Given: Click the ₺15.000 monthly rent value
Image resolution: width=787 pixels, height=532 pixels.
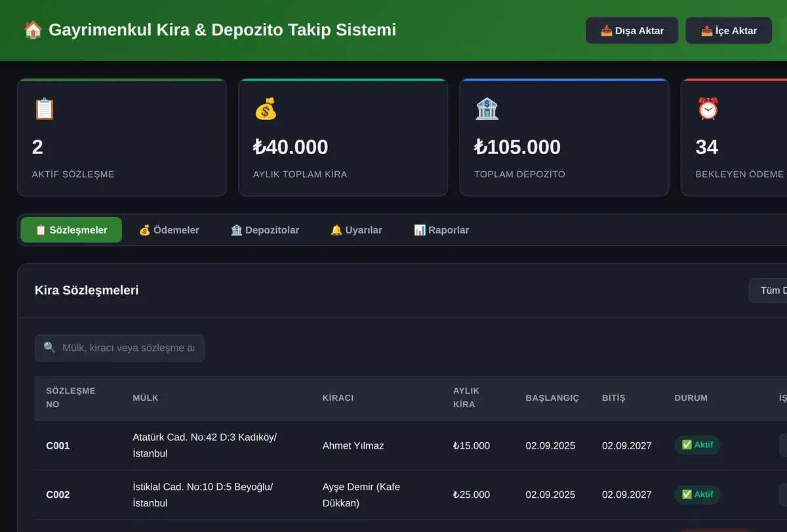Looking at the screenshot, I should [472, 446].
